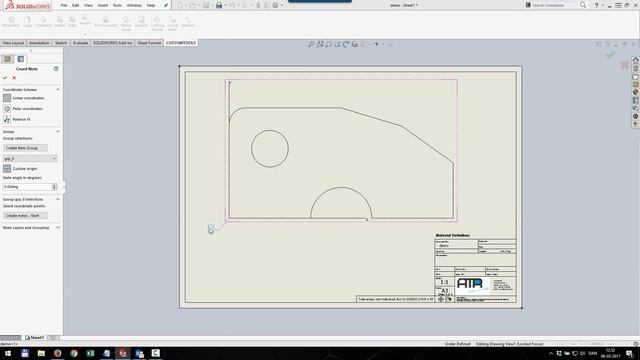Open SOLIDWORKS Resources home icon in task pane
This screenshot has height=360, width=640.
tap(636, 60)
